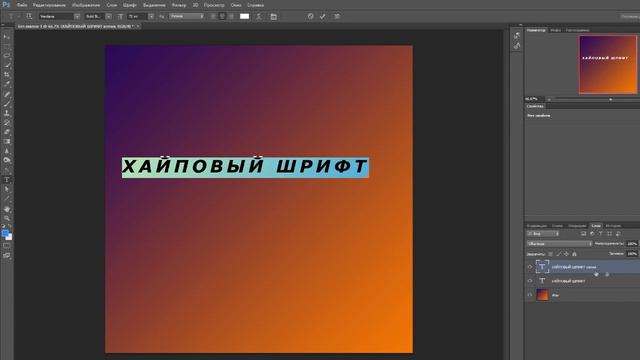This screenshot has width=640, height=360.
Task: Align text center
Action: pos(222,16)
